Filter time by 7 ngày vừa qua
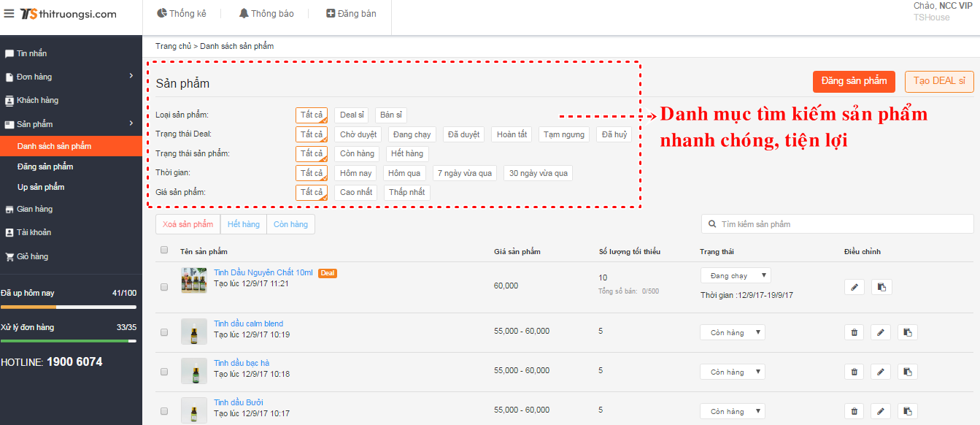This screenshot has height=425, width=980. pos(465,173)
